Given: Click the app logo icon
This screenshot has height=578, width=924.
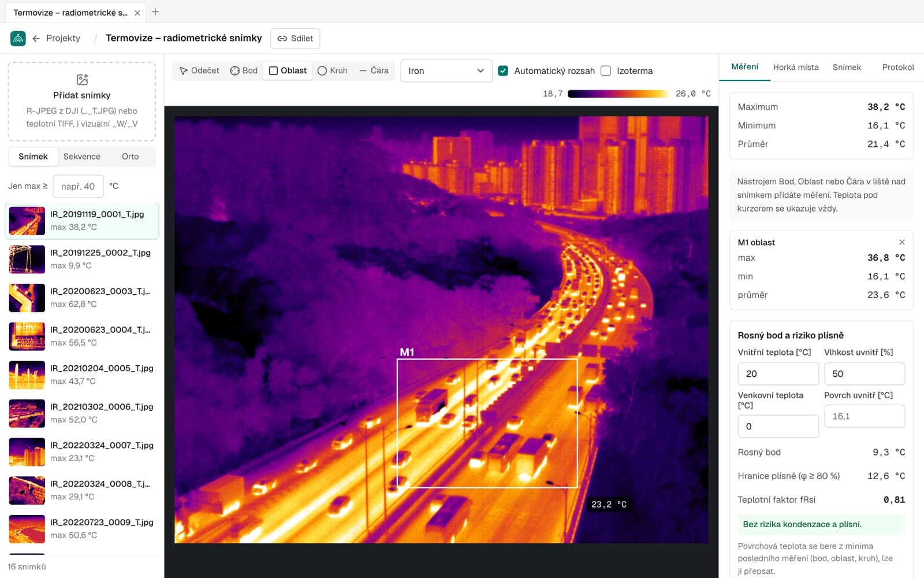Looking at the screenshot, I should click(x=18, y=38).
